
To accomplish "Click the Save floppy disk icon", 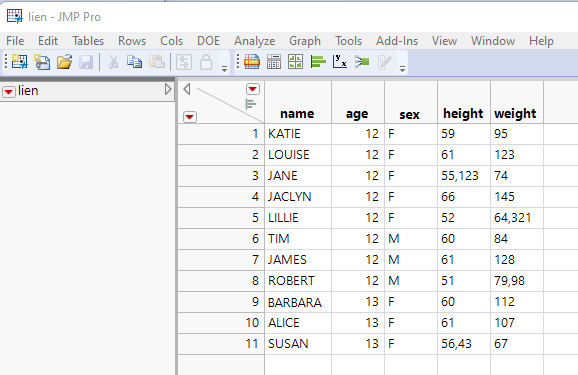I will 86,62.
